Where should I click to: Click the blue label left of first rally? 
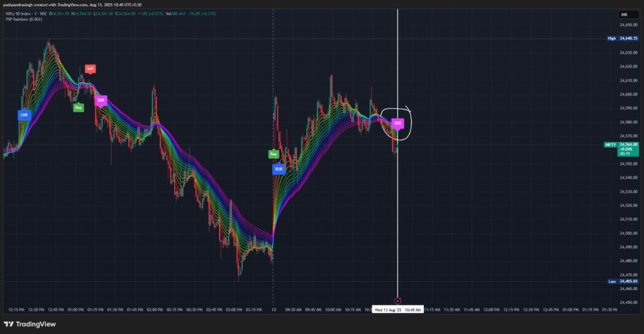pos(24,115)
